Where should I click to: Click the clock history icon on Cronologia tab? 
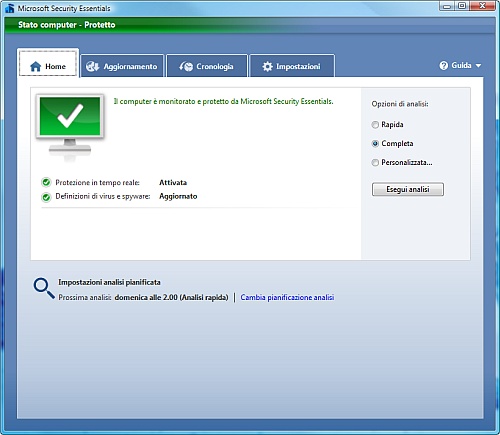pyautogui.click(x=186, y=66)
